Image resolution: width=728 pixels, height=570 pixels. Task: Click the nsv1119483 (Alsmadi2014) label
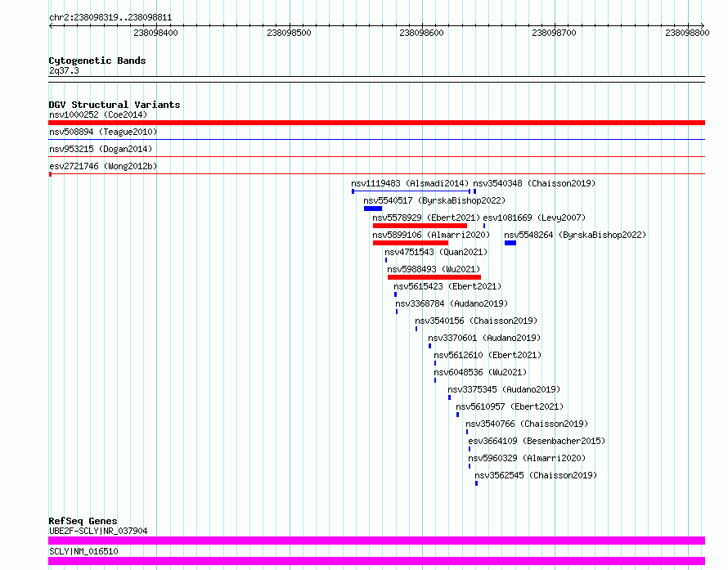click(410, 183)
